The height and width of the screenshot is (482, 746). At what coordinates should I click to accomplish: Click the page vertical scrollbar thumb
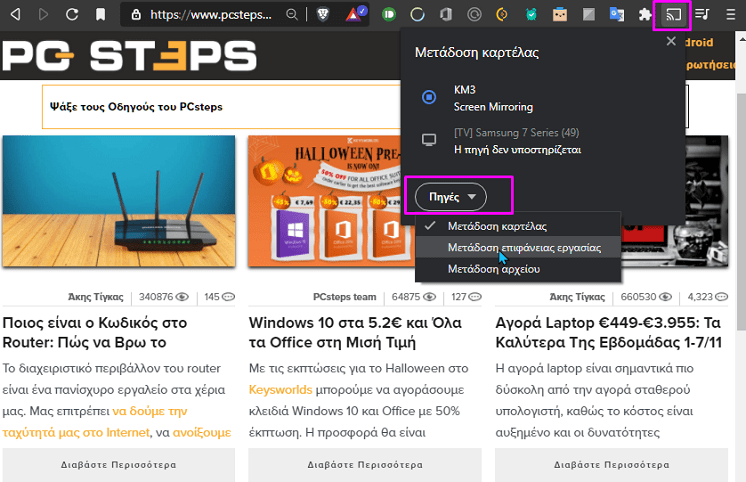coord(741,212)
